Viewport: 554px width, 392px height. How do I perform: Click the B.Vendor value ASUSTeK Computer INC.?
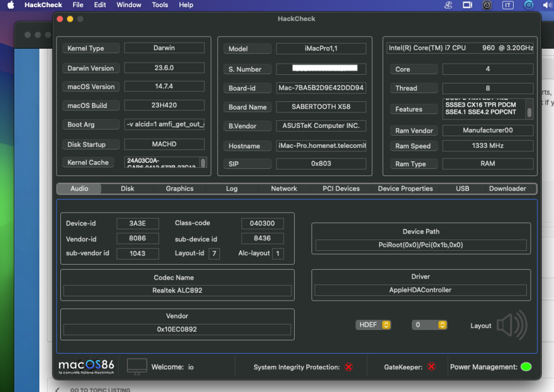click(x=321, y=126)
